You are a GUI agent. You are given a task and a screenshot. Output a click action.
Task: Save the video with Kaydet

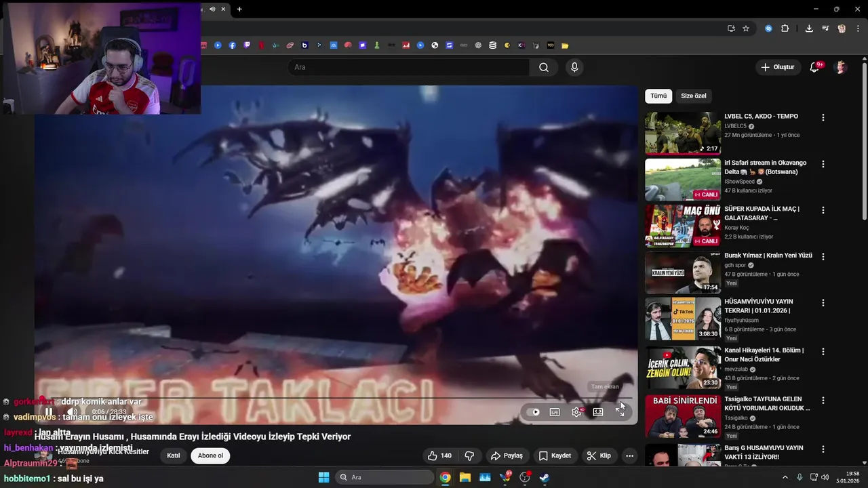coord(555,456)
